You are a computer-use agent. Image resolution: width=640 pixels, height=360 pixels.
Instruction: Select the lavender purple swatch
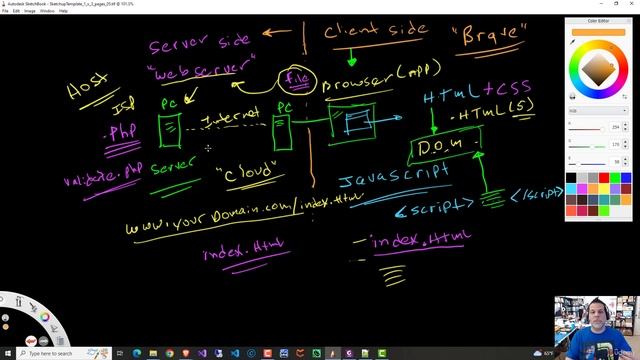(615, 189)
